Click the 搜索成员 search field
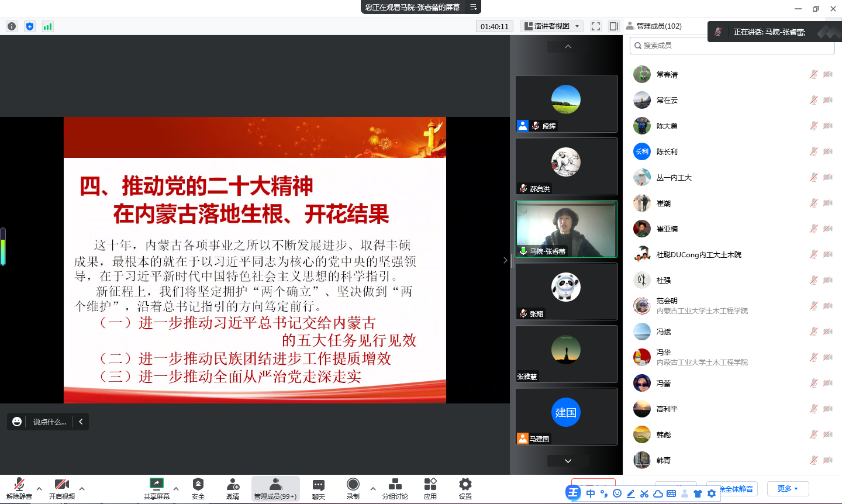Viewport: 842px width, 504px height. (x=731, y=46)
